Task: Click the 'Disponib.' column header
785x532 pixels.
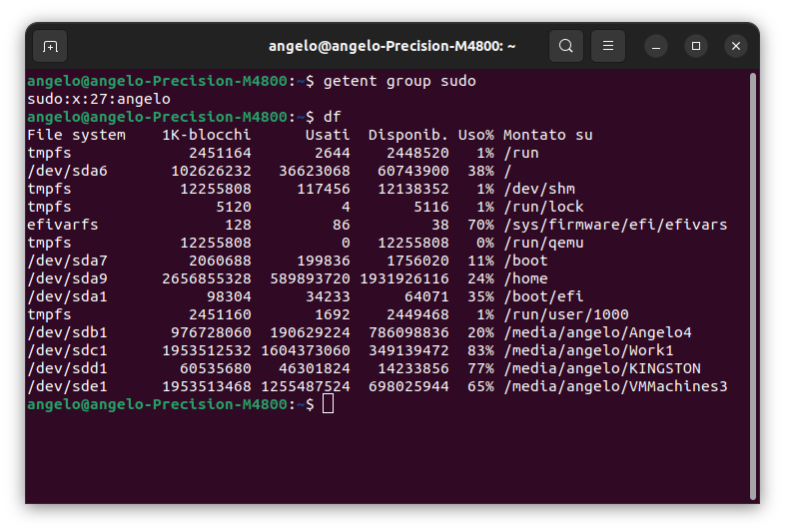Action: coord(408,135)
